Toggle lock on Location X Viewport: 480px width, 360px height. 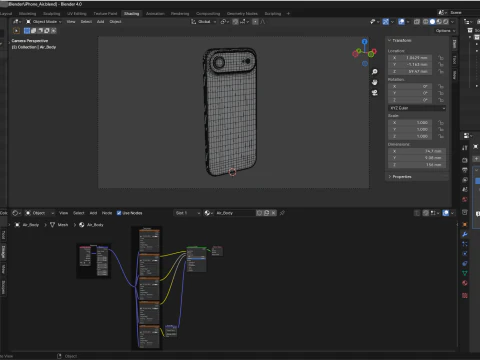(441, 58)
